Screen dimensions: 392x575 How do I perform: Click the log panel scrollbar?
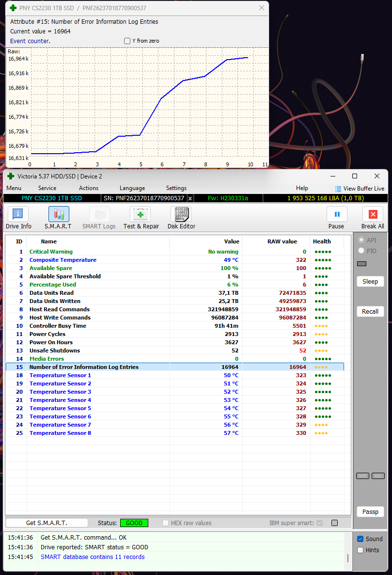[347, 558]
